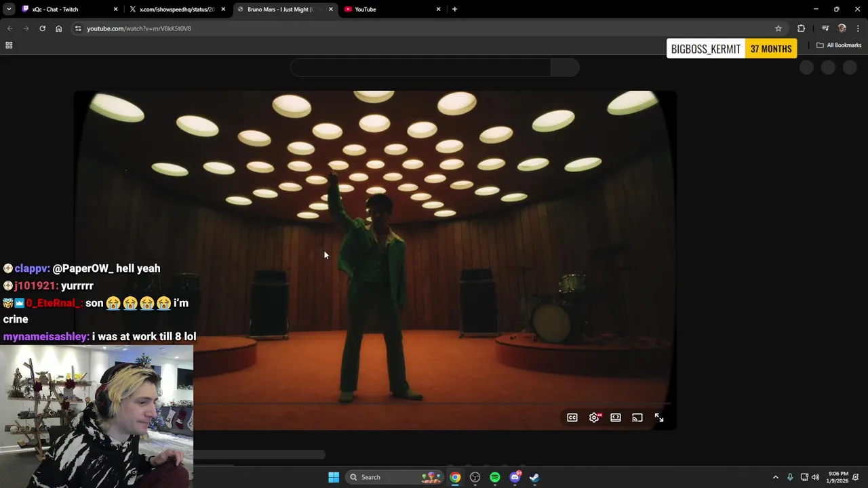Image resolution: width=868 pixels, height=488 pixels.
Task: Open the apps grid in the bookmarks bar
Action: point(9,45)
